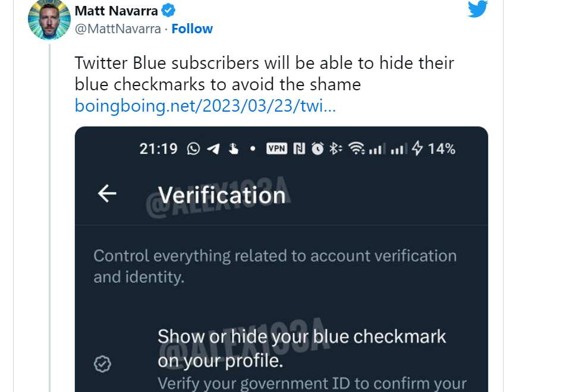Tap the touch gesture icon in the status bar
The image size is (585, 392).
coord(233,149)
